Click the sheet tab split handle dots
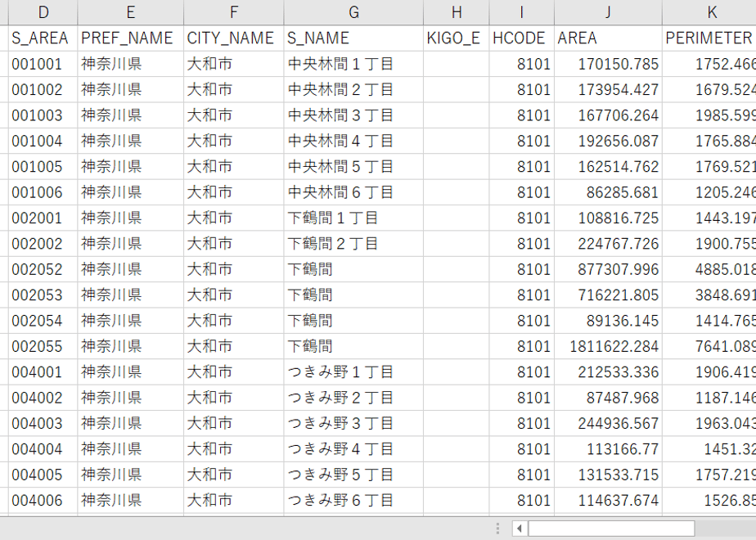This screenshot has height=540, width=756. 497,529
